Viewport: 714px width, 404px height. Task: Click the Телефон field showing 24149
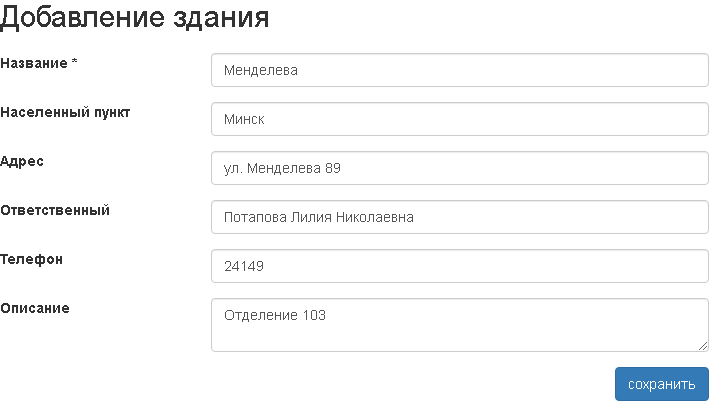coord(460,266)
